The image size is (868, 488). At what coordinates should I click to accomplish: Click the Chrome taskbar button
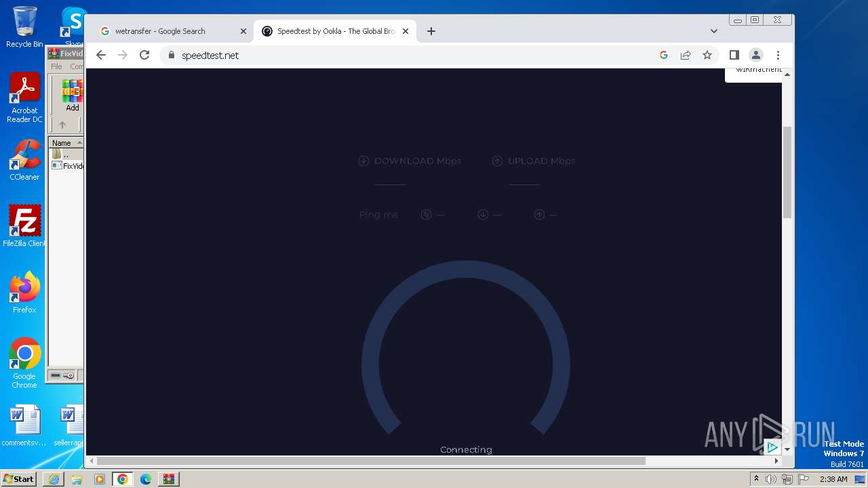point(123,479)
